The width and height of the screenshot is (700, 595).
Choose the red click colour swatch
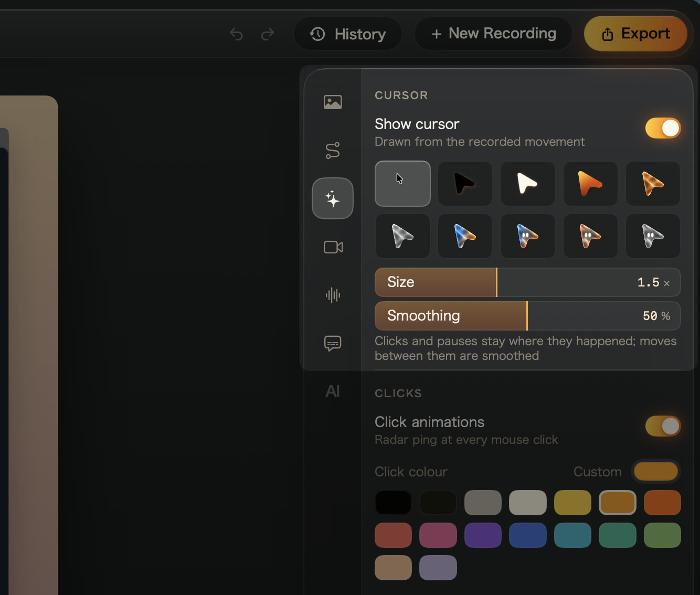[393, 535]
